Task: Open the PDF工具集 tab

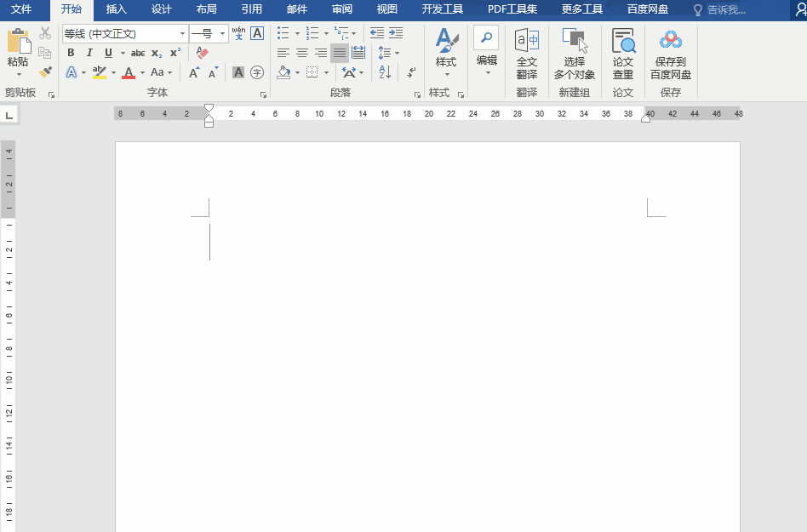Action: pos(512,9)
